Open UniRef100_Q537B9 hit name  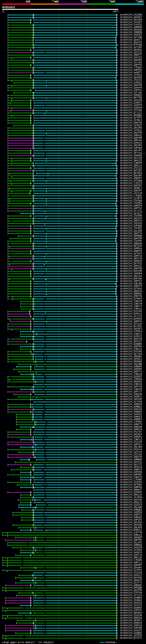pyautogui.click(x=131, y=128)
